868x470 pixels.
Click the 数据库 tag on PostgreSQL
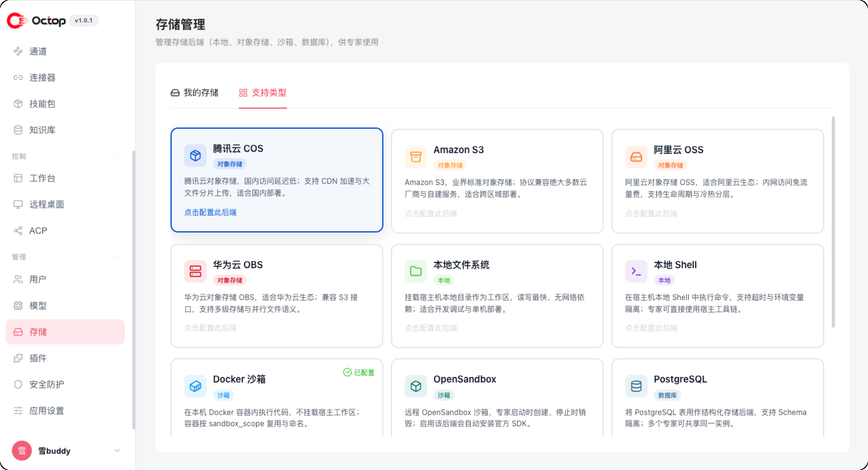pyautogui.click(x=668, y=395)
